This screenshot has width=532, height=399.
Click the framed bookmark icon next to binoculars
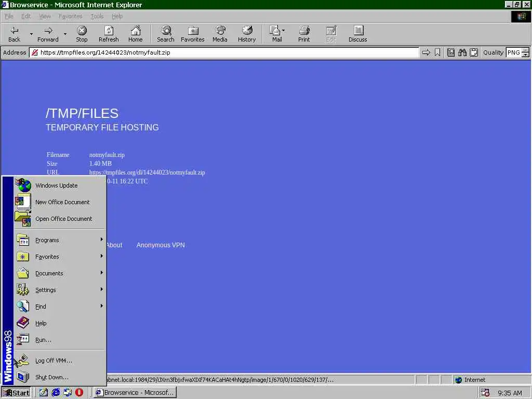[450, 52]
